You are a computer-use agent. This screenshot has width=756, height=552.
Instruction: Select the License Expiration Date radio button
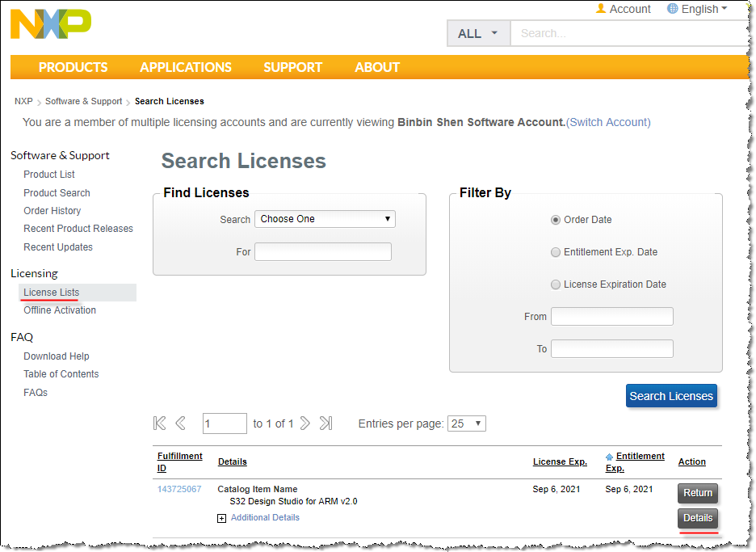click(556, 284)
